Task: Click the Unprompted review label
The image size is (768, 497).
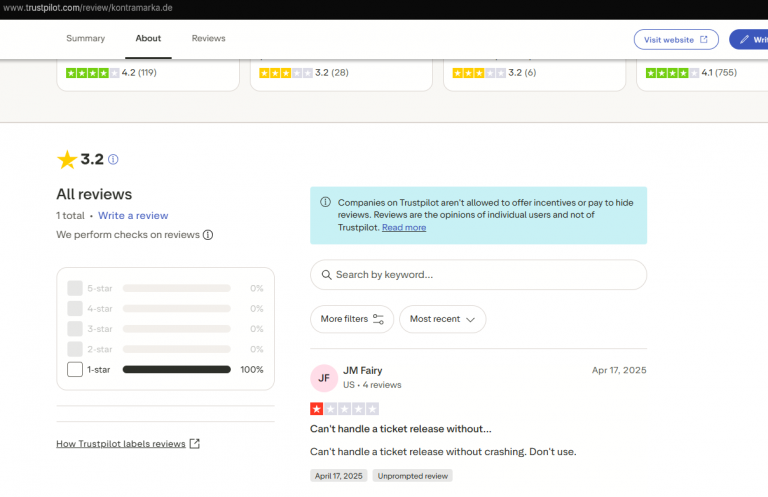Action: click(x=412, y=476)
